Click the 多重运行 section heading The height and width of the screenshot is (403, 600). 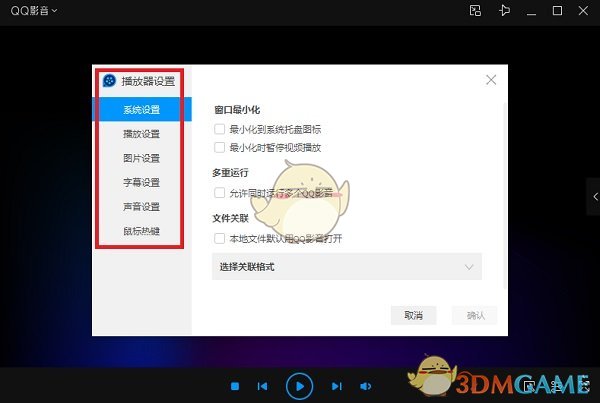(231, 173)
